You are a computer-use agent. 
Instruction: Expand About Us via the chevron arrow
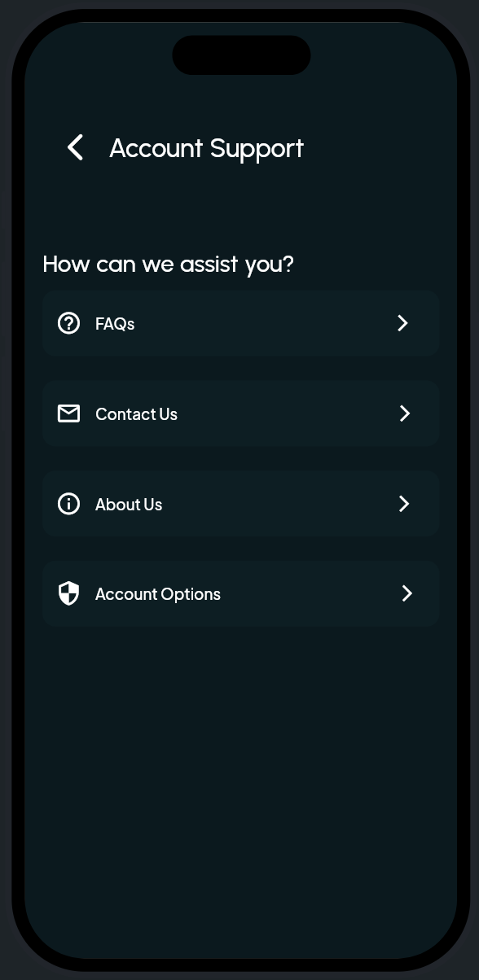coord(404,504)
